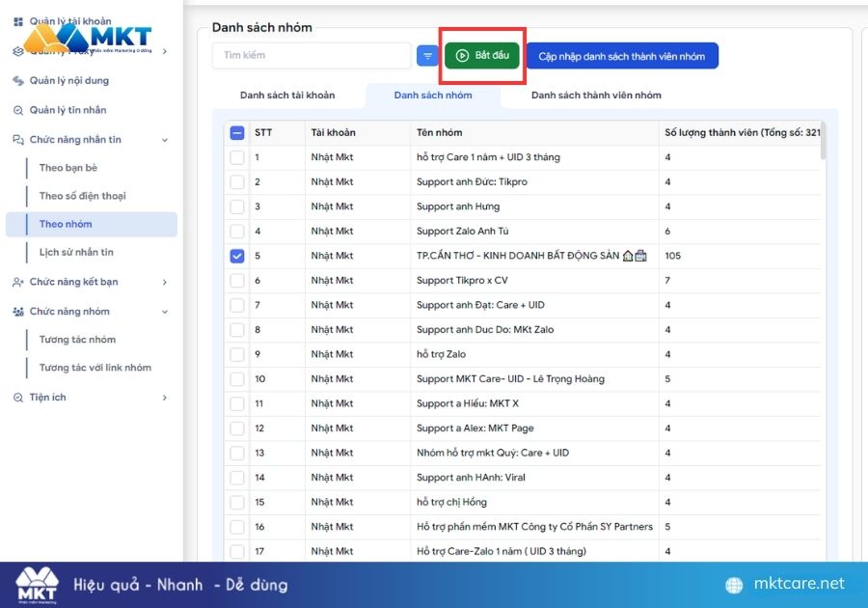Click Cập nhập danh sách thành viên nhóm

[622, 56]
